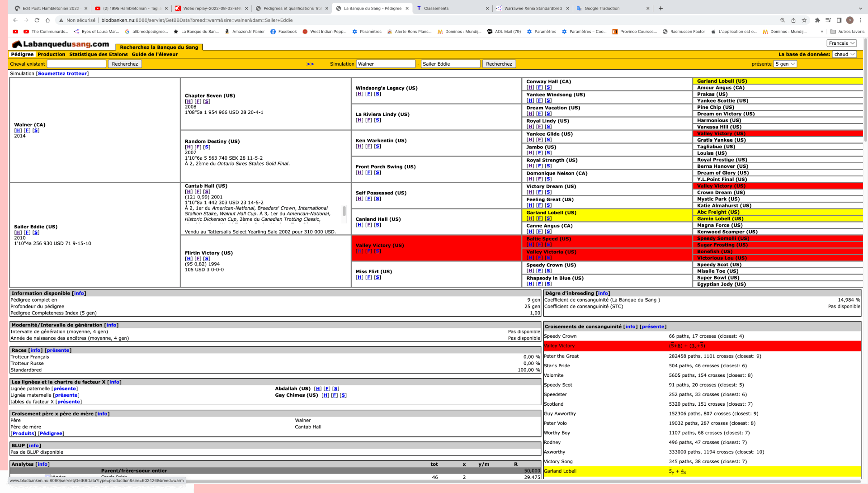Viewport: 868px width, 493px height.
Task: Open the Amazon.fr Panier bookmark
Action: (x=245, y=32)
